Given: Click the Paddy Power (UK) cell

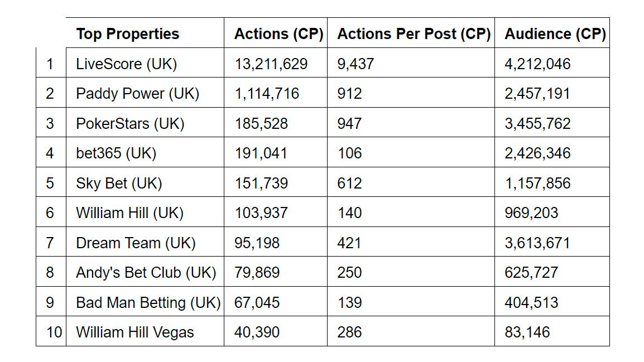Looking at the screenshot, I should tap(137, 94).
